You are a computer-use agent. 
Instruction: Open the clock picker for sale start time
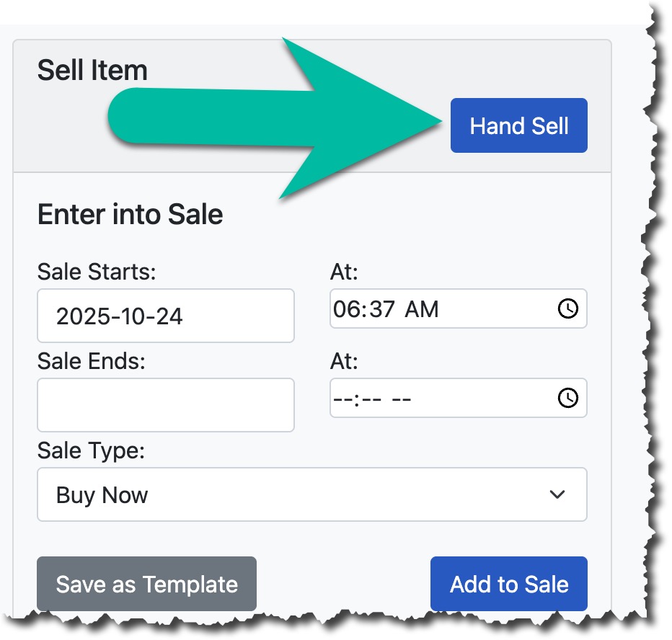point(568,309)
